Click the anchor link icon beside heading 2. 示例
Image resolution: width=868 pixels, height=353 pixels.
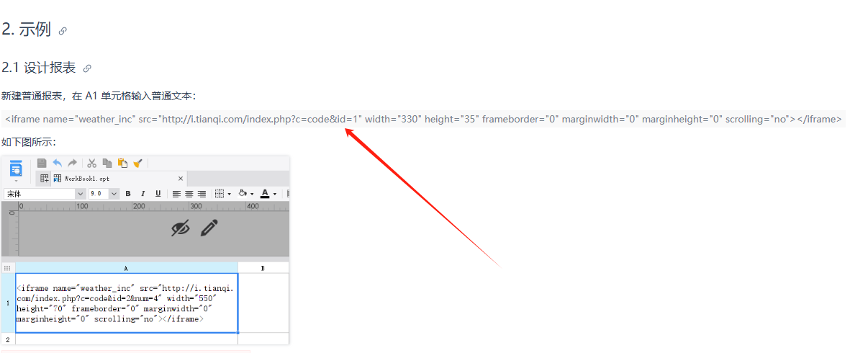[63, 31]
